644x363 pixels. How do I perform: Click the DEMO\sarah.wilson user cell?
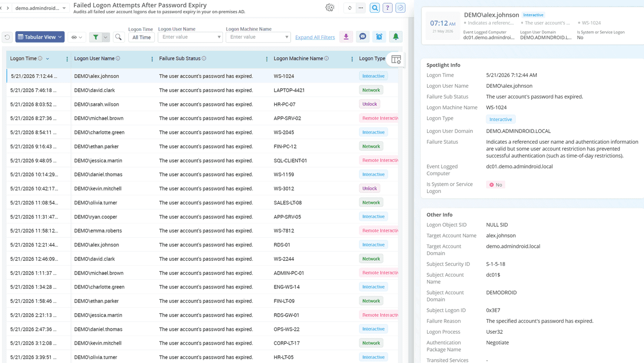(x=96, y=104)
